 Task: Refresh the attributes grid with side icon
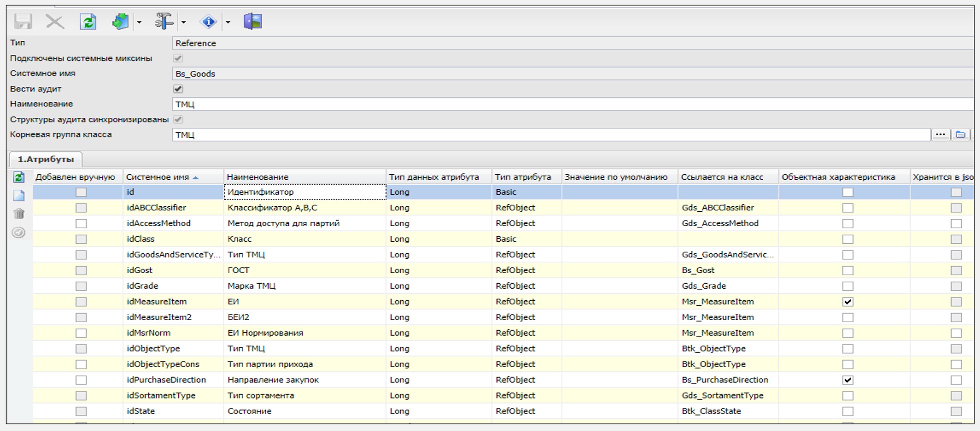(19, 177)
